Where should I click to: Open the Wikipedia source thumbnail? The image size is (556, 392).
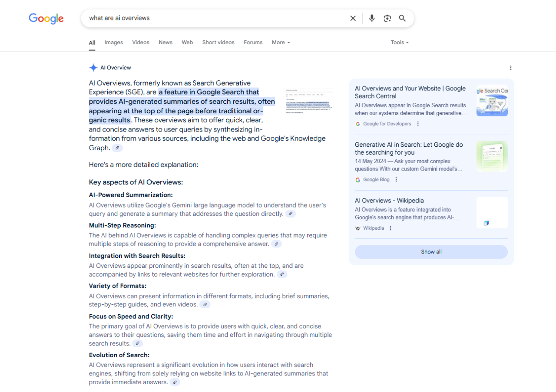click(x=492, y=213)
